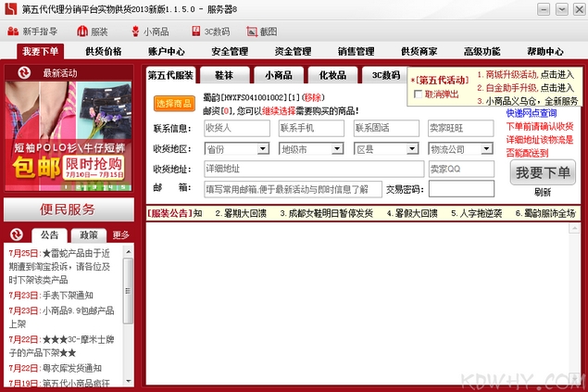Open the 资金管理 menu
The height and width of the screenshot is (392, 588).
click(293, 51)
